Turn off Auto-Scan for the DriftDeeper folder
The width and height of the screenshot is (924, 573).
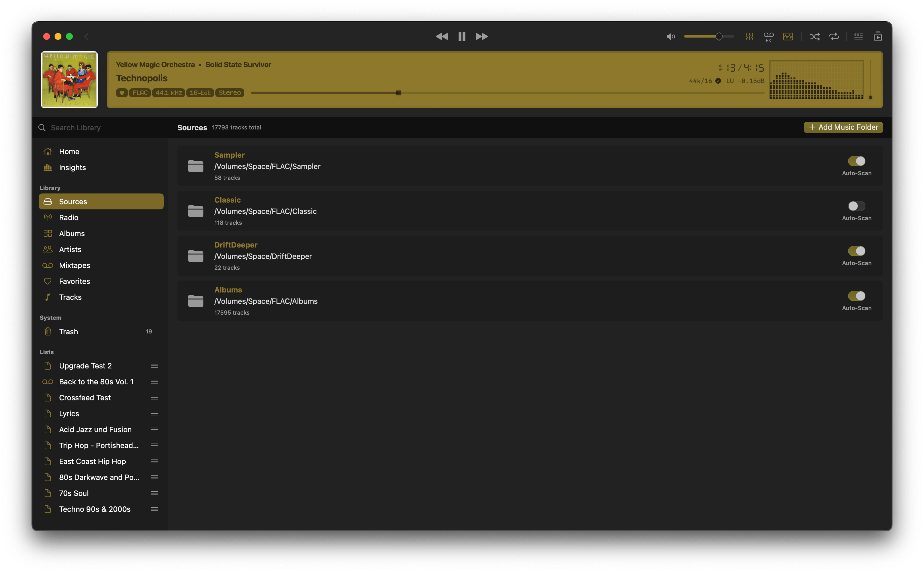(856, 251)
